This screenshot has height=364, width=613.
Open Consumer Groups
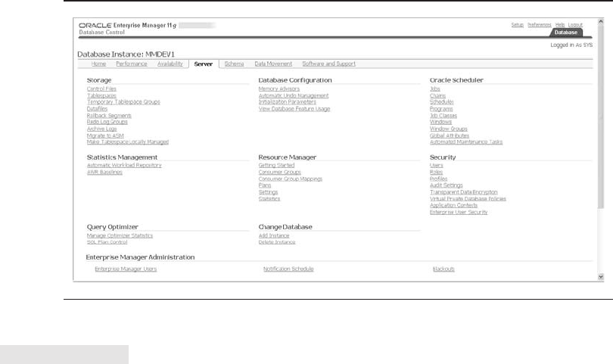(x=279, y=172)
